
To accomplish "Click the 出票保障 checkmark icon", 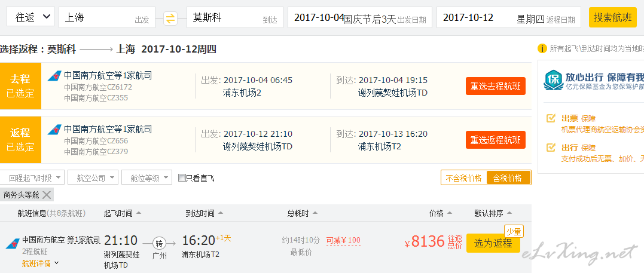I will click(551, 118).
